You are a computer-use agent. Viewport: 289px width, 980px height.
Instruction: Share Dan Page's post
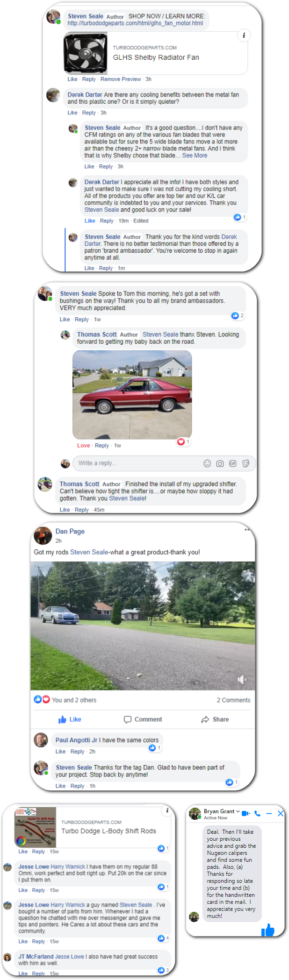(x=215, y=719)
